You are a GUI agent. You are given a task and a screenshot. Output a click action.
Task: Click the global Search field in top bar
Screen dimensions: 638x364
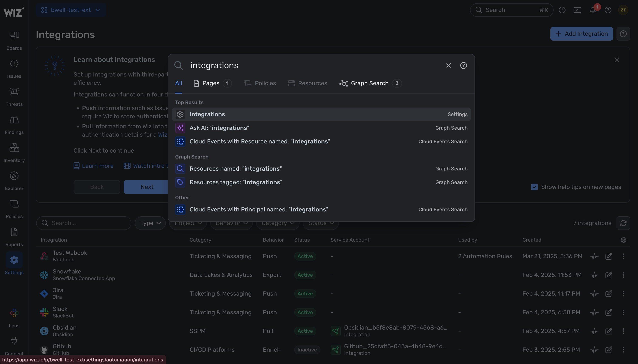click(512, 10)
